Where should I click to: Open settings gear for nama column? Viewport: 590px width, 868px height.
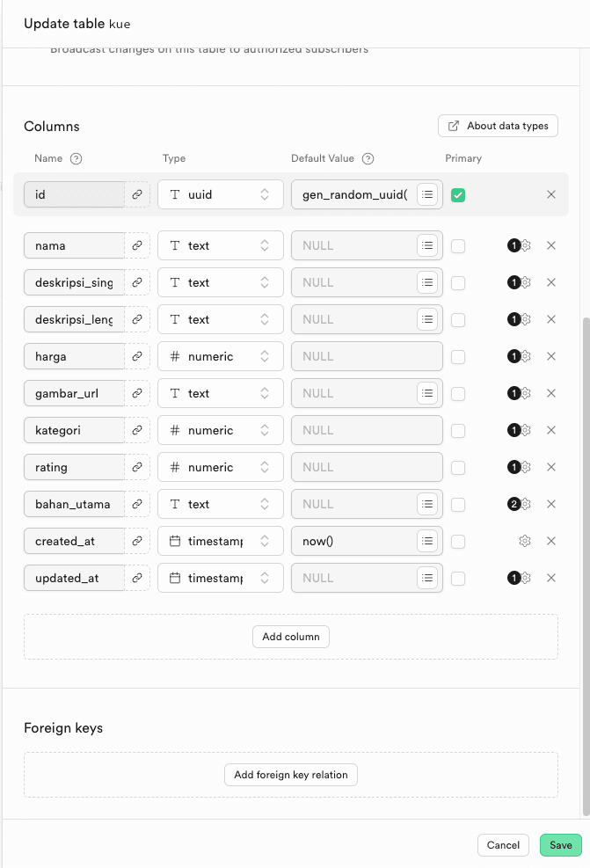525,245
